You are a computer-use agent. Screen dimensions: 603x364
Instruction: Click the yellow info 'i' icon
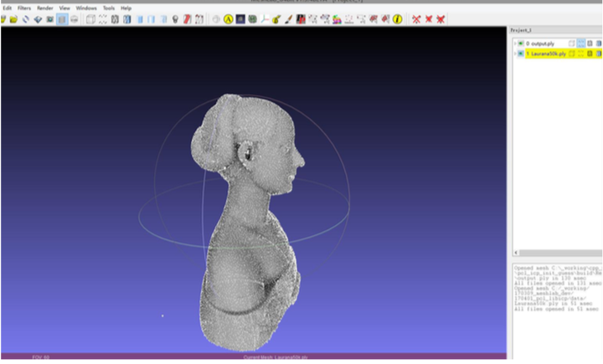click(x=397, y=18)
